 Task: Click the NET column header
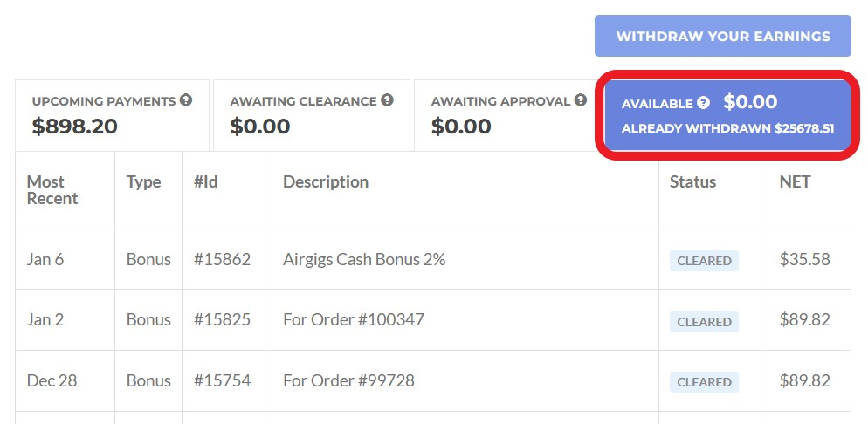(x=795, y=181)
